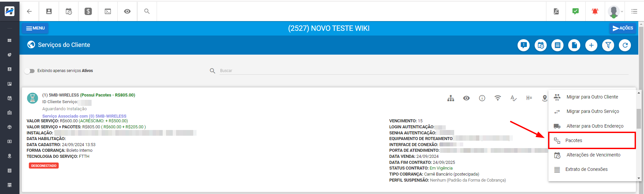Click the back arrow in top toolbar
This screenshot has height=194, width=644.
(29, 11)
